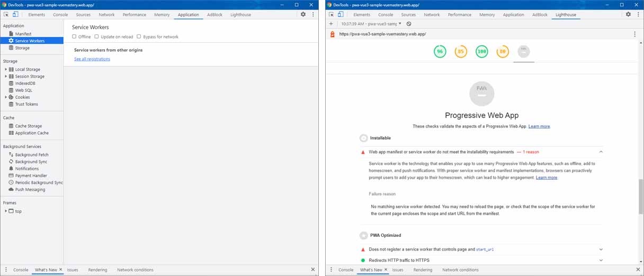Close What's New drawer tab in right window
The width and height of the screenshot is (644, 276).
[x=386, y=270]
